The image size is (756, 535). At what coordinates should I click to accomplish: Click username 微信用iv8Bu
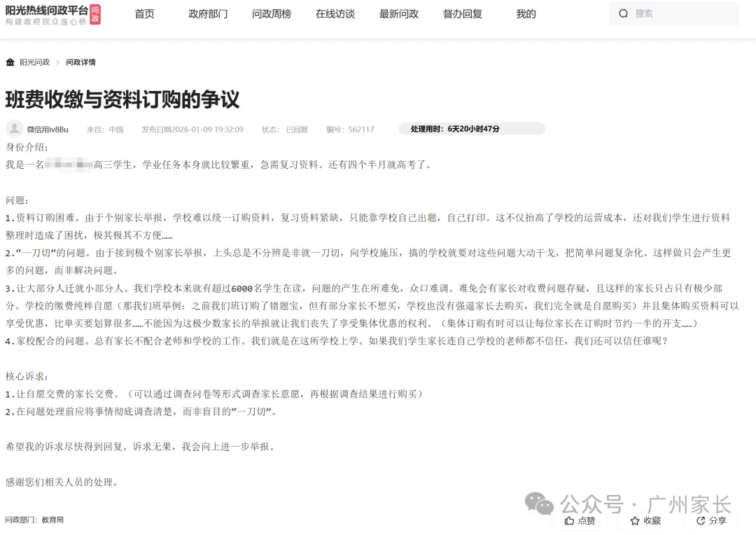pos(48,130)
